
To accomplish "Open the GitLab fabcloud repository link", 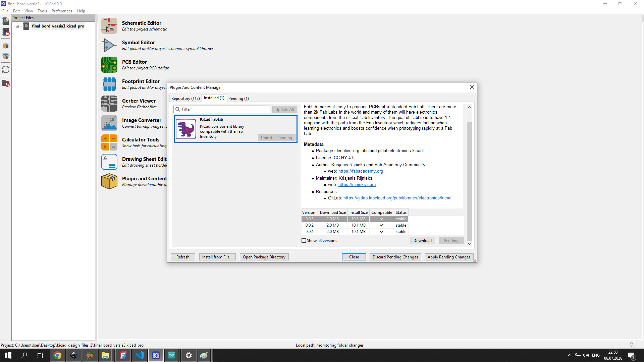I will tap(397, 198).
